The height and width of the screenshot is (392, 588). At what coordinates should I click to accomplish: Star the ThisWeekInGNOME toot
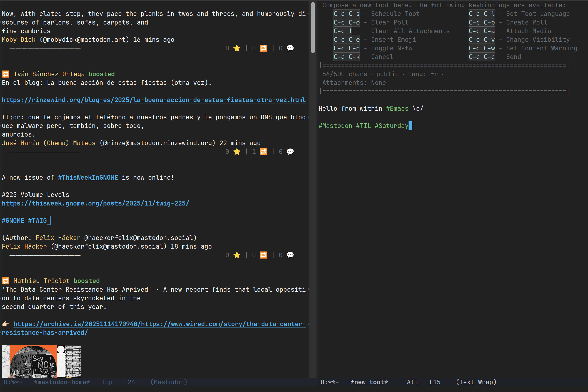pos(237,255)
